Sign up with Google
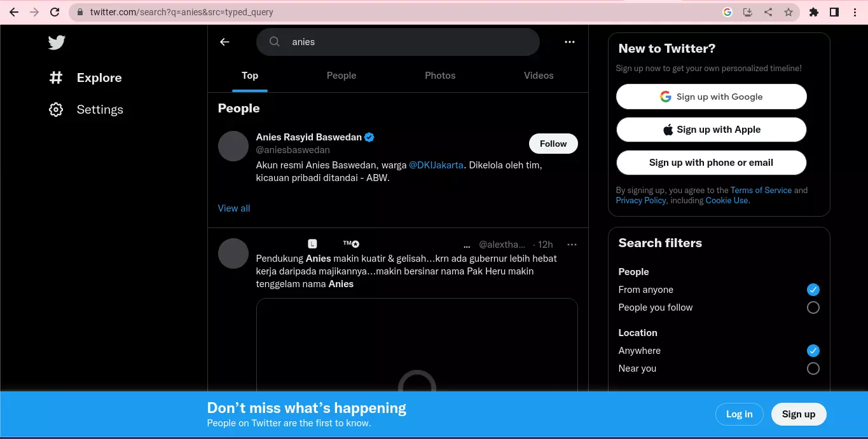Screen dimensions: 868x439 click(712, 97)
